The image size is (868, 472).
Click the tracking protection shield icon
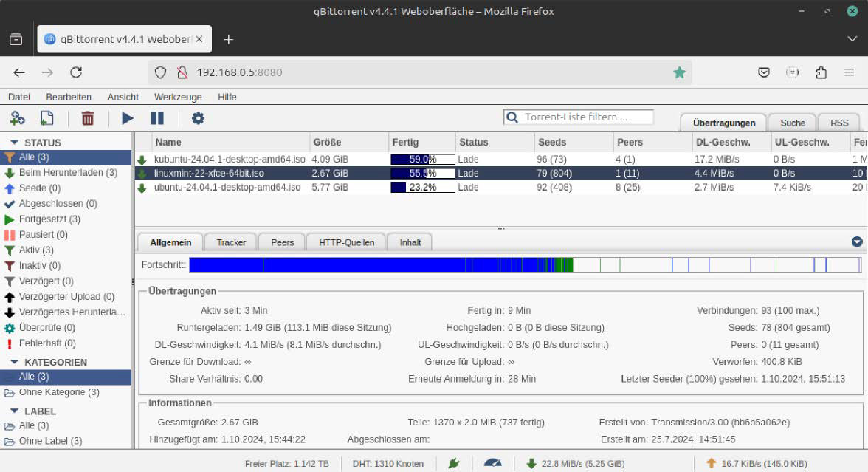tap(161, 72)
